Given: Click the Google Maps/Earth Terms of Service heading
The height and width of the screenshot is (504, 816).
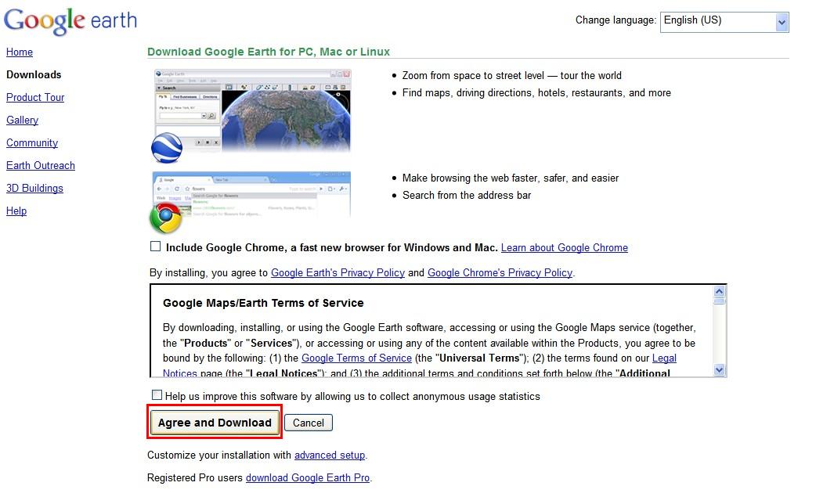Looking at the screenshot, I should coord(263,303).
